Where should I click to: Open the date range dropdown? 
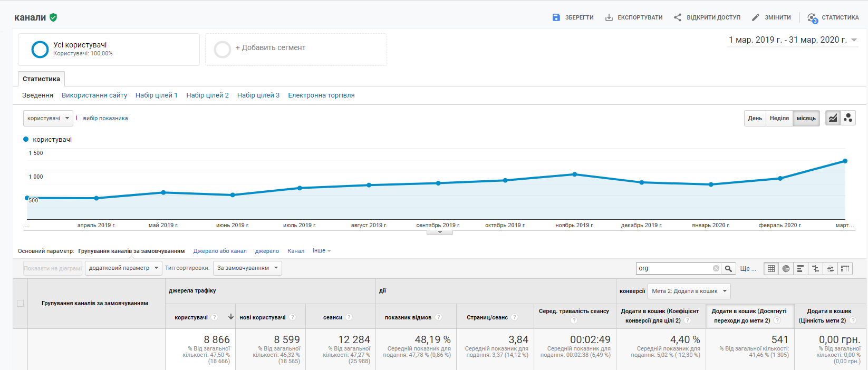(x=793, y=40)
